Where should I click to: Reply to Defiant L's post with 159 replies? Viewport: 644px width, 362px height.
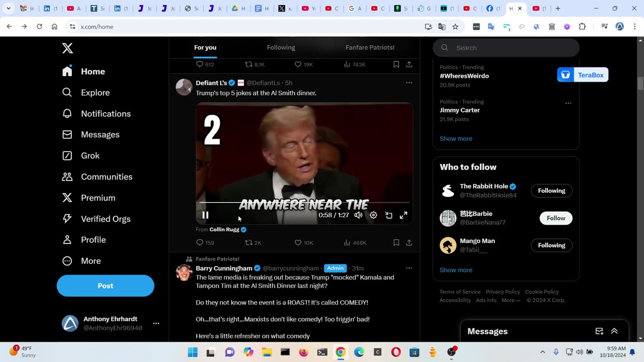coord(205,243)
